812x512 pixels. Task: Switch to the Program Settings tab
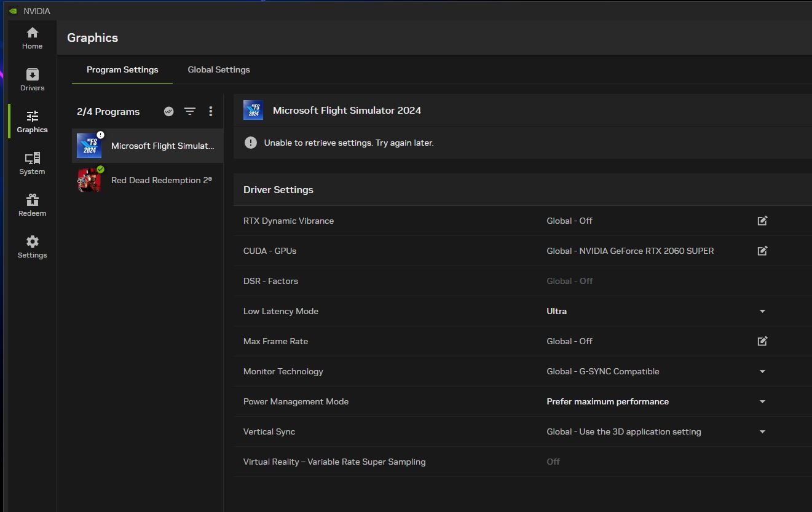(x=122, y=69)
